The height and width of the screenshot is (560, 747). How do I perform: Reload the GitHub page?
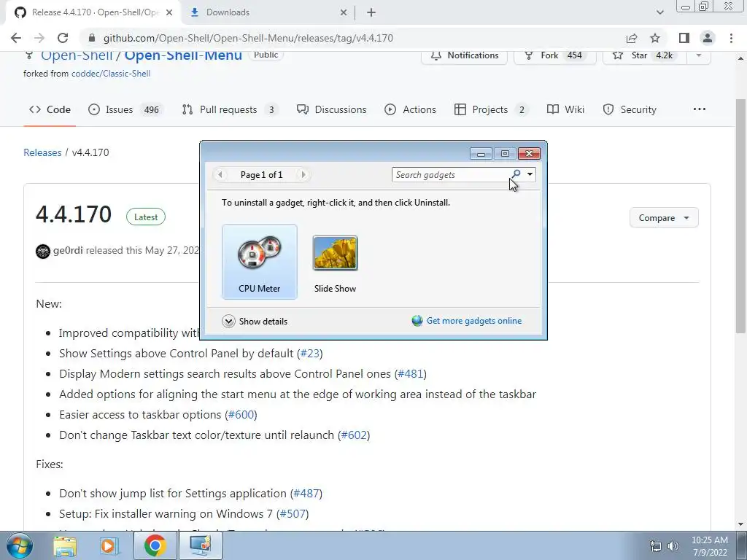pos(63,38)
